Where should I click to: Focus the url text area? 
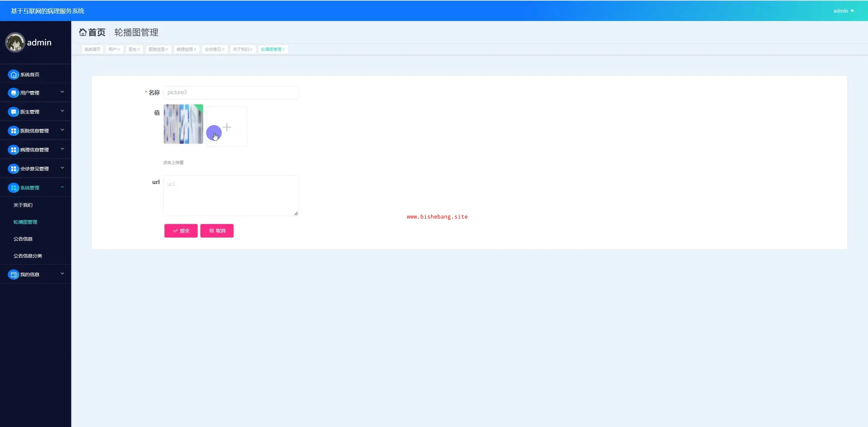(x=231, y=195)
